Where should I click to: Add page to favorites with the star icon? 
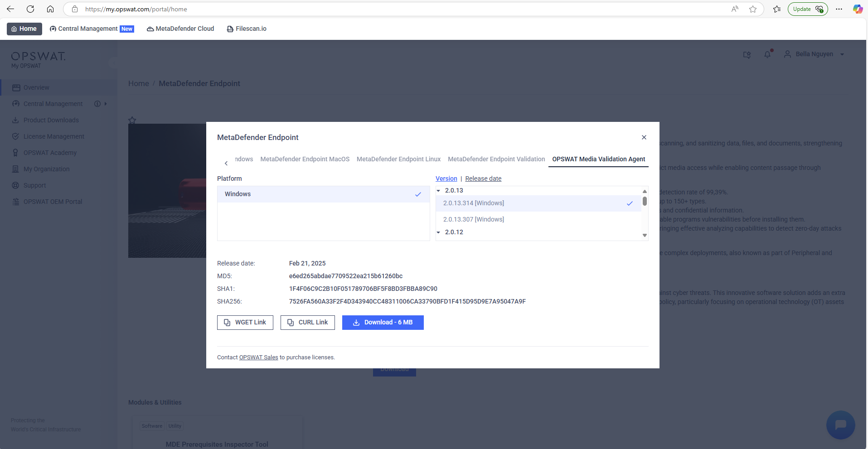(x=753, y=9)
